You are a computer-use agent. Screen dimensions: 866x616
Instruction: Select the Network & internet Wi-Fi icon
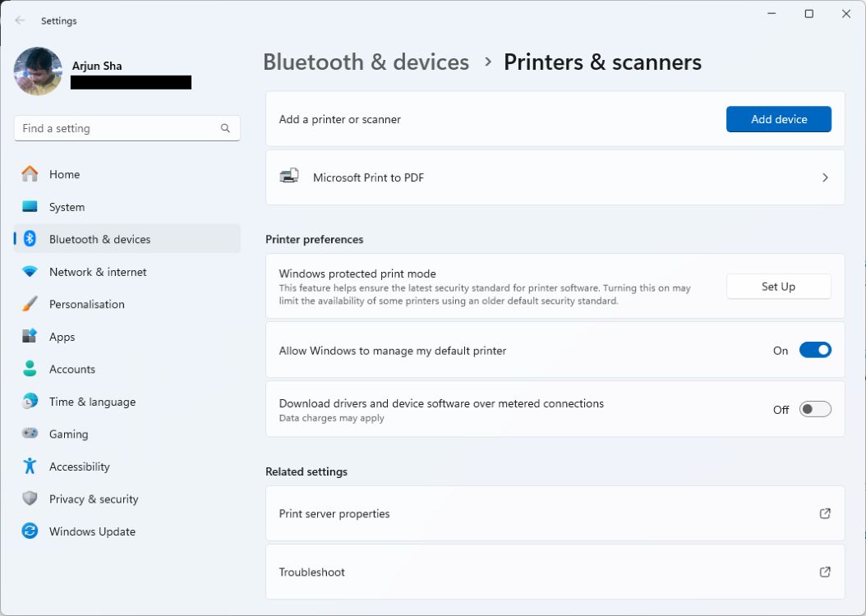(30, 272)
